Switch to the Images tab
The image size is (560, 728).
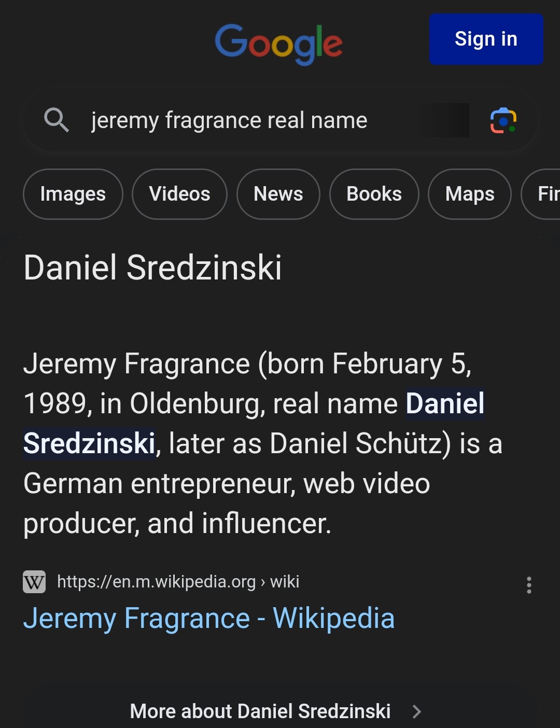click(x=73, y=194)
